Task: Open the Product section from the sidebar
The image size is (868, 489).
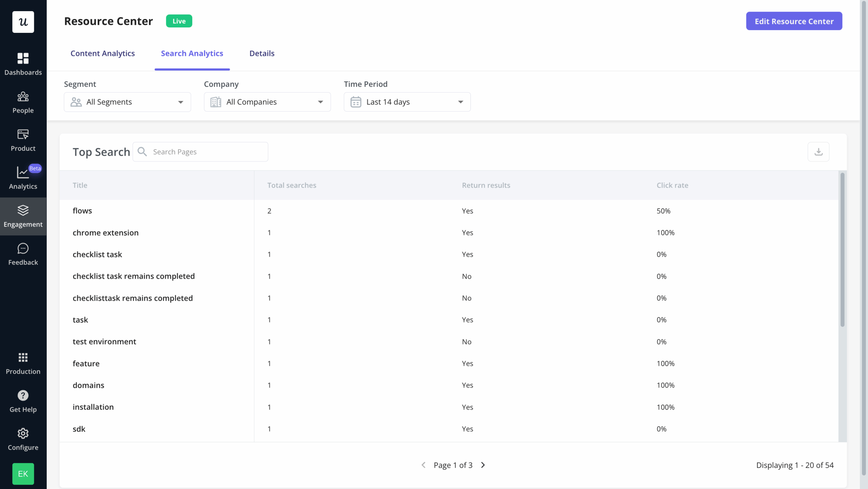Action: [x=23, y=140]
